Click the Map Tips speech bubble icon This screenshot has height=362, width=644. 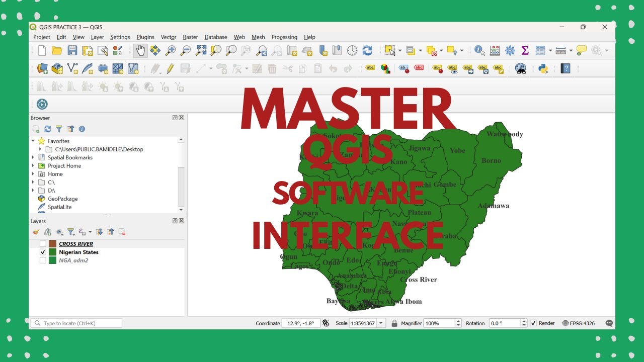tap(582, 50)
